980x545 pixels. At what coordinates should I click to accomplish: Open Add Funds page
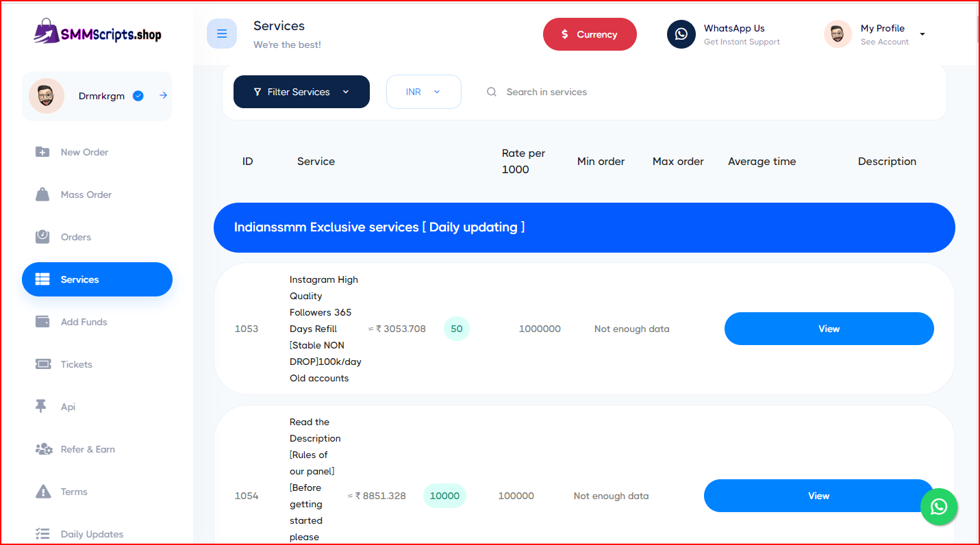(x=84, y=322)
